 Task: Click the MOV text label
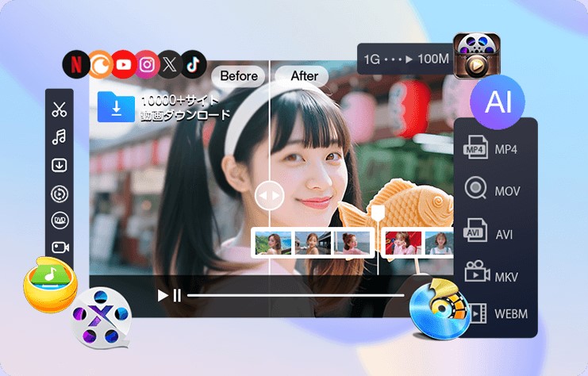pos(507,191)
